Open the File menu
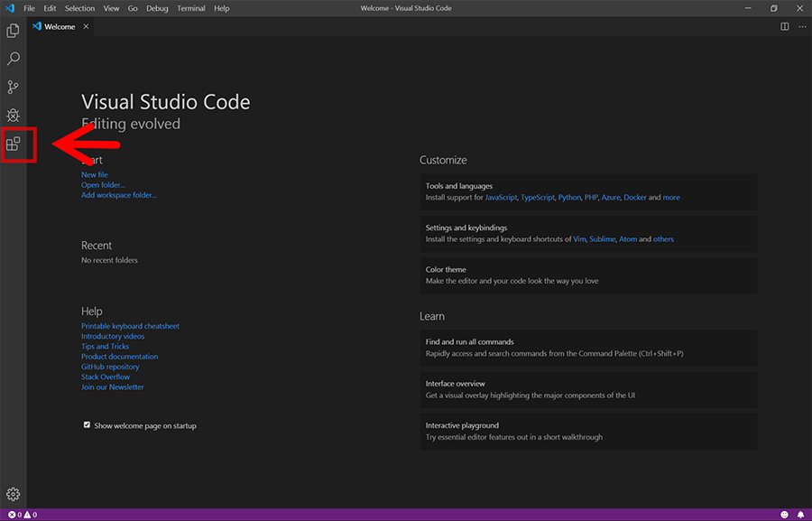The width and height of the screenshot is (812, 521). (30, 8)
